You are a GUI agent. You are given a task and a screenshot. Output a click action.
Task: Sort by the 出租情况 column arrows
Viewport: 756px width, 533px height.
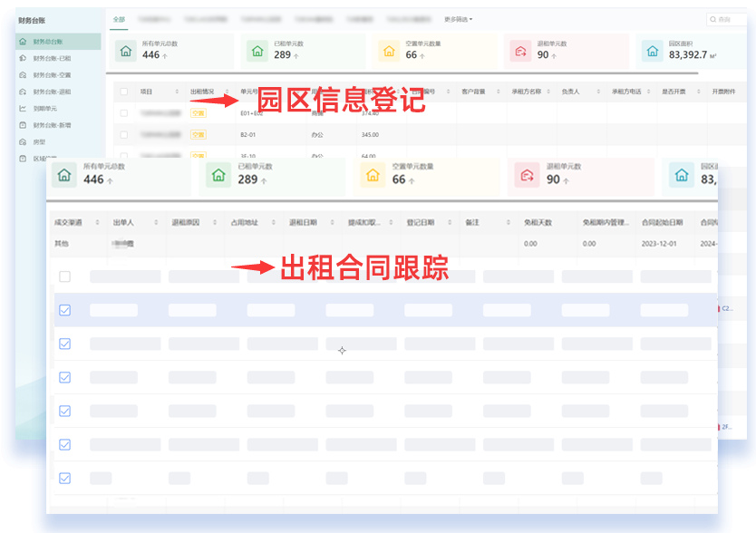[x=228, y=92]
